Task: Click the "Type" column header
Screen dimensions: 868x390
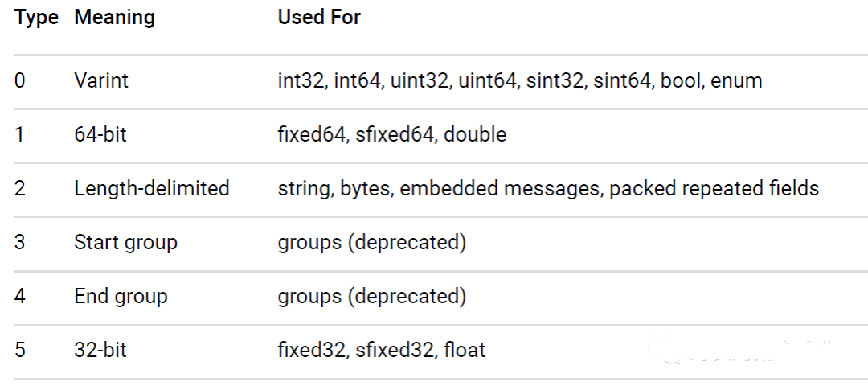Action: click(x=36, y=17)
